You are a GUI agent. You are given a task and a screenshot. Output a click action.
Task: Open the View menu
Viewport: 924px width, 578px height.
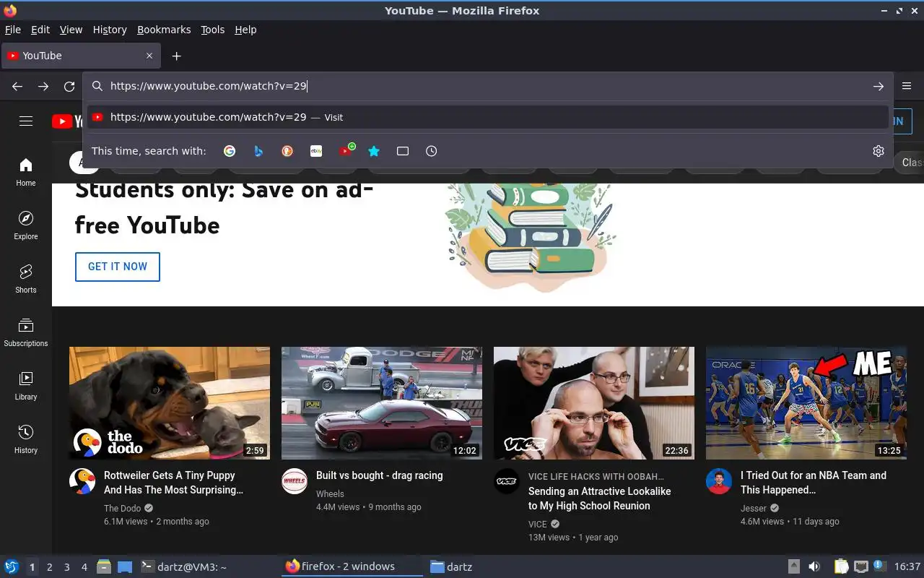(71, 30)
